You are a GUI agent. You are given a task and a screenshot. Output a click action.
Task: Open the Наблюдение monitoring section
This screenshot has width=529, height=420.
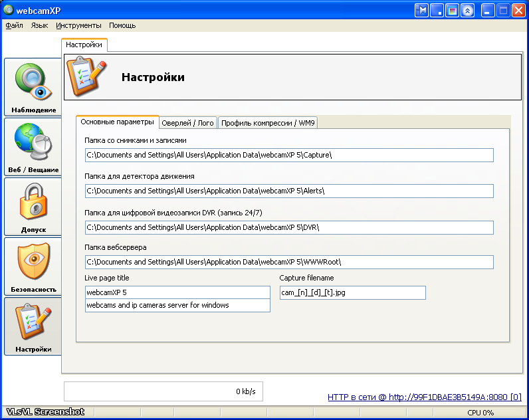(x=33, y=87)
